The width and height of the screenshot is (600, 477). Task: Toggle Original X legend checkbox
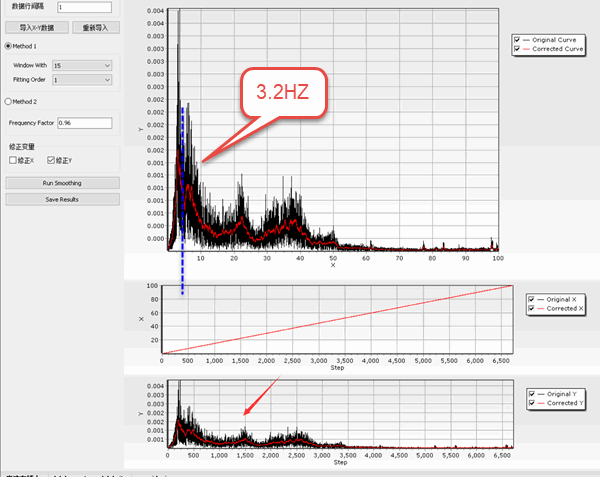531,299
